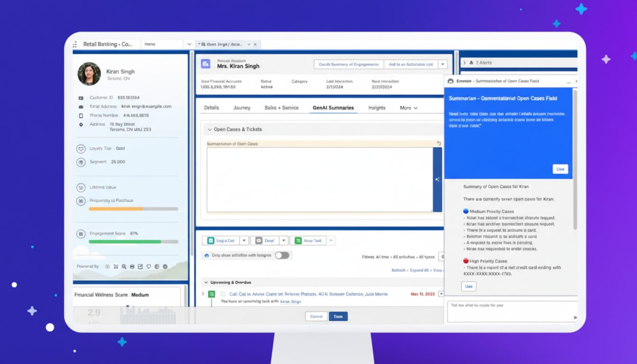Open the dropdown next to Log a Call

[245, 240]
